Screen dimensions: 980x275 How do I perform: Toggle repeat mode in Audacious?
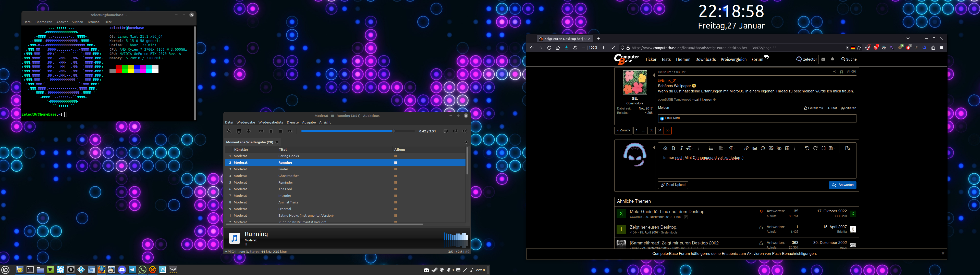pyautogui.click(x=446, y=131)
